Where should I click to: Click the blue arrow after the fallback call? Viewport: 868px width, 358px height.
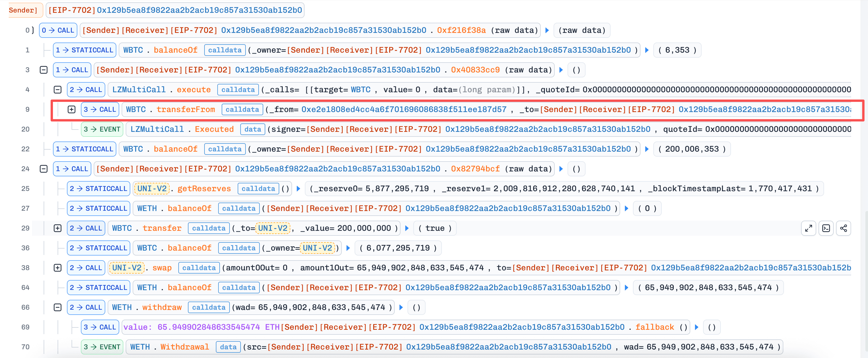[x=696, y=327]
